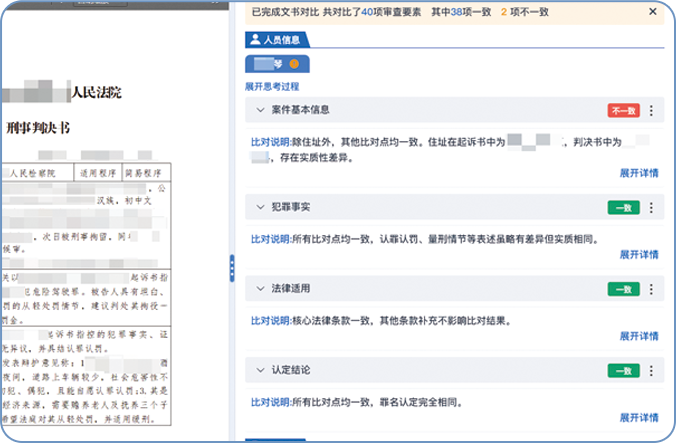676x443 pixels.
Task: Click the orange warning badge on person tab
Action: pos(294,64)
